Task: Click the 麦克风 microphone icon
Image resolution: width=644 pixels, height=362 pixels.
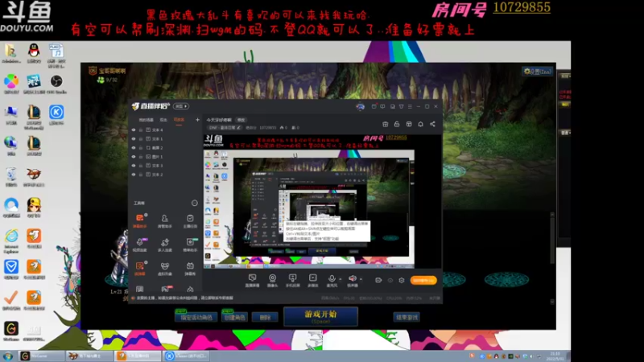Action: 332,280
